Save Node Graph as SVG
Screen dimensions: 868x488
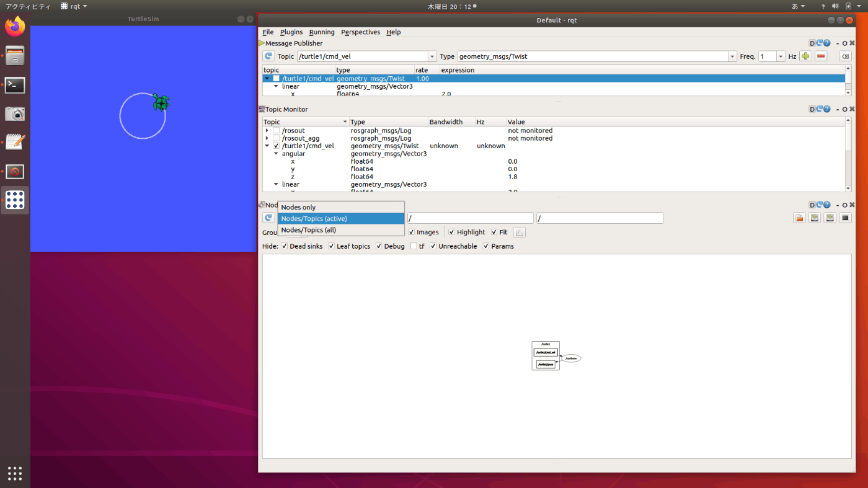point(830,218)
